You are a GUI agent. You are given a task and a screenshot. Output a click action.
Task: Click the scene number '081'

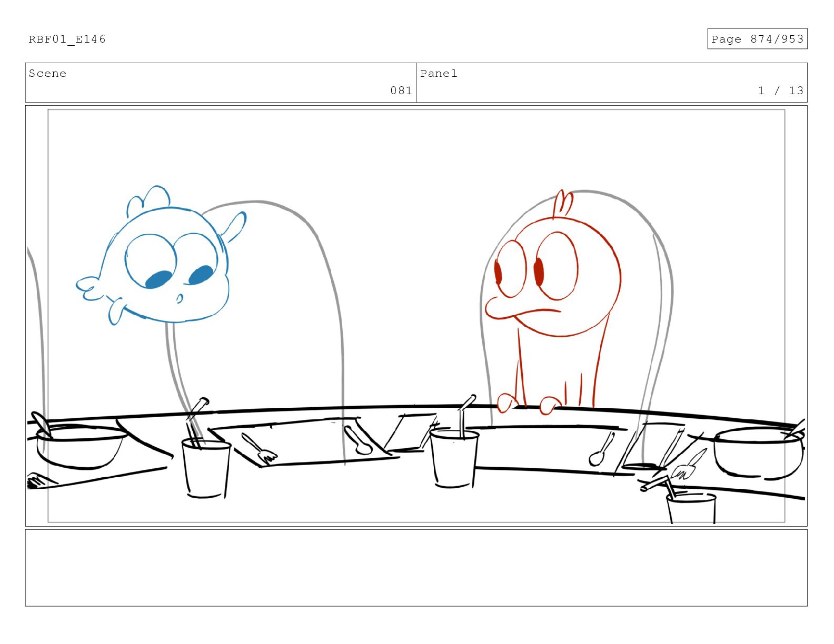[x=401, y=90]
